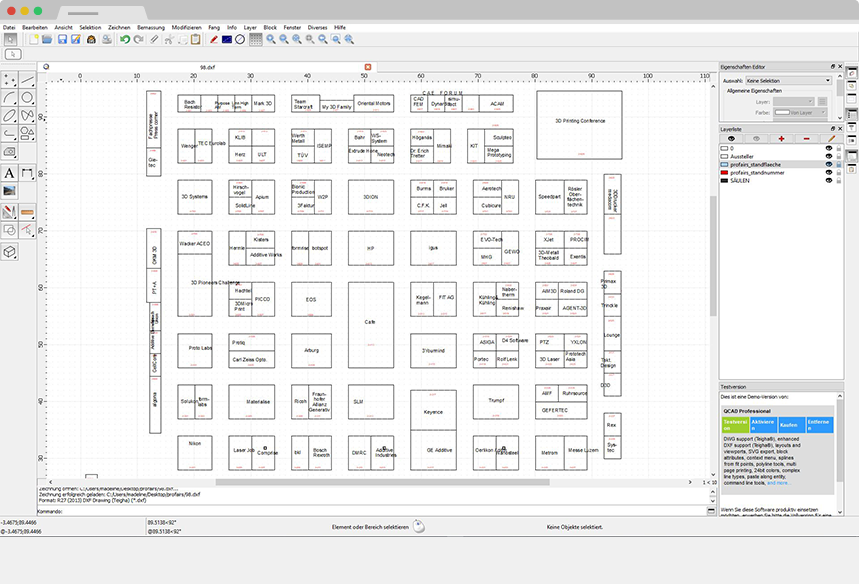Open the isometric projection cube tool

click(9, 251)
